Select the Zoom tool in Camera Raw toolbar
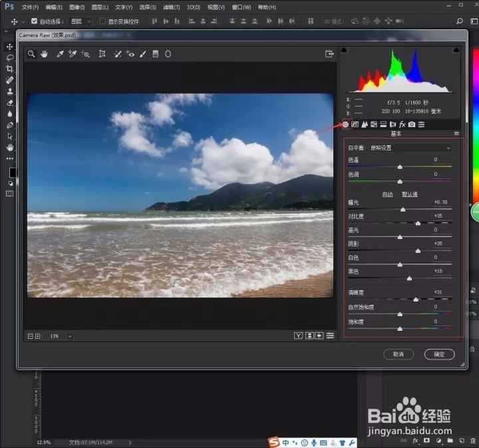Viewport: 479px width, 448px height. click(31, 54)
